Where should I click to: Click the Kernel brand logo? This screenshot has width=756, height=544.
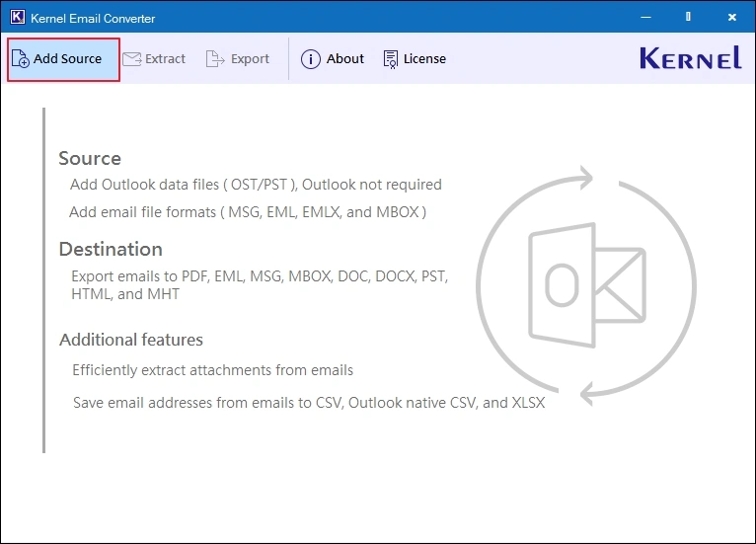coord(690,58)
